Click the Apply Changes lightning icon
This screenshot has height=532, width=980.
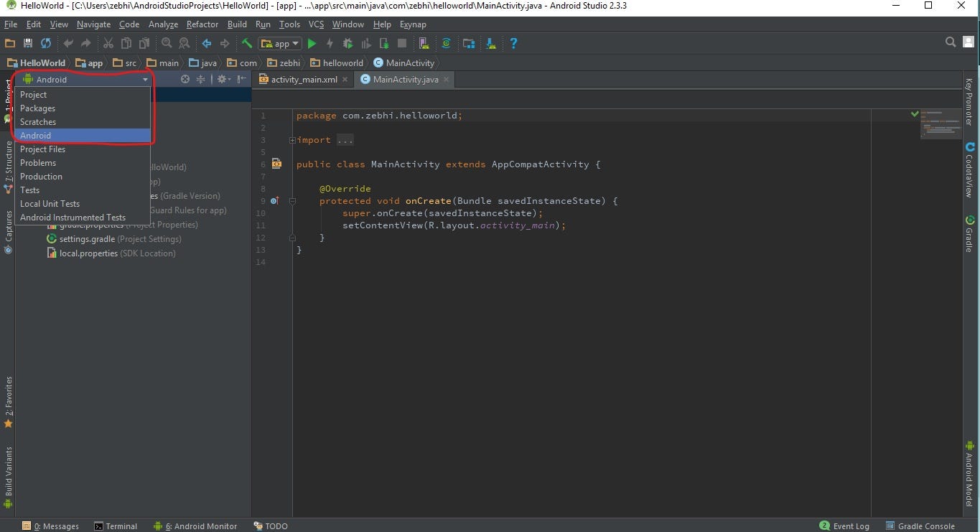(330, 43)
